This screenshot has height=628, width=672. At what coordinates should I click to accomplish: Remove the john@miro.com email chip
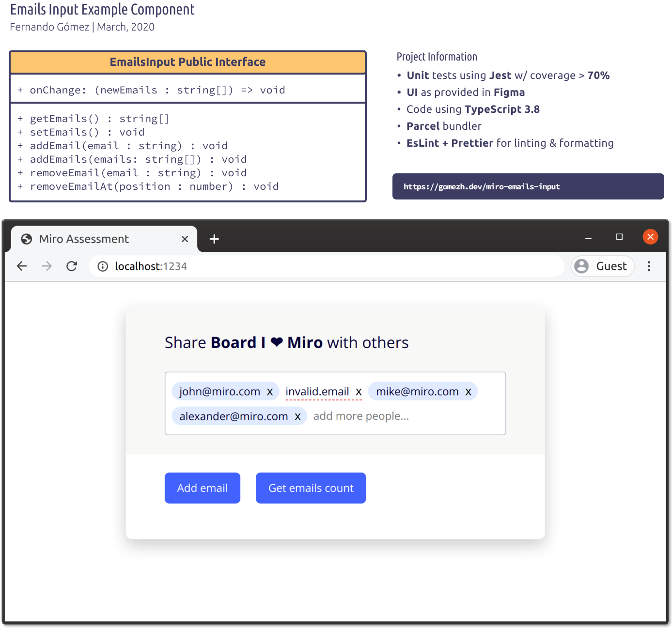270,392
